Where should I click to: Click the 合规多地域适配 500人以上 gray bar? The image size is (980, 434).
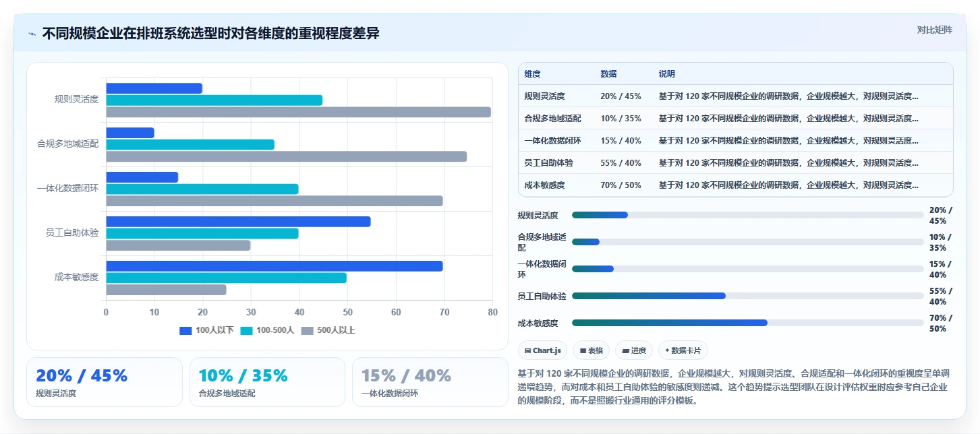tap(287, 156)
